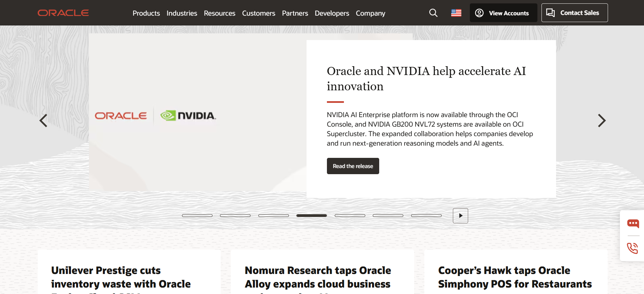Select the US flag country selector
Screen dimensions: 644x294
tap(456, 13)
